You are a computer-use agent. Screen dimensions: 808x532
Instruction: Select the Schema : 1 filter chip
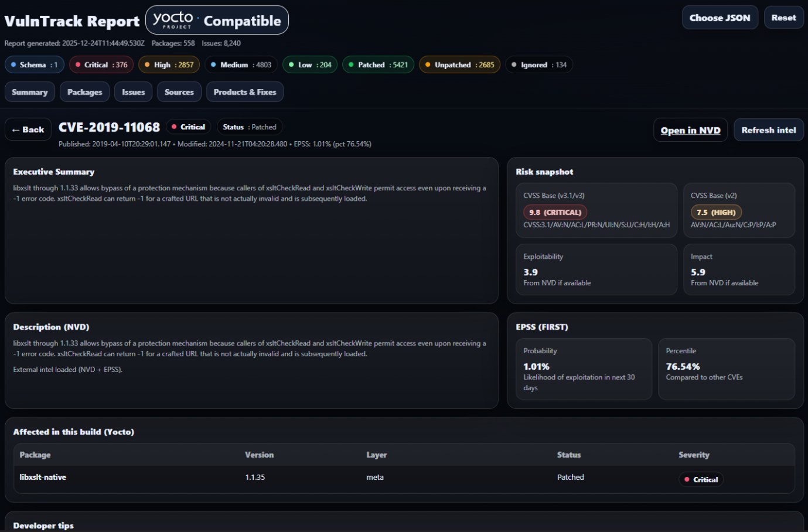click(x=35, y=64)
